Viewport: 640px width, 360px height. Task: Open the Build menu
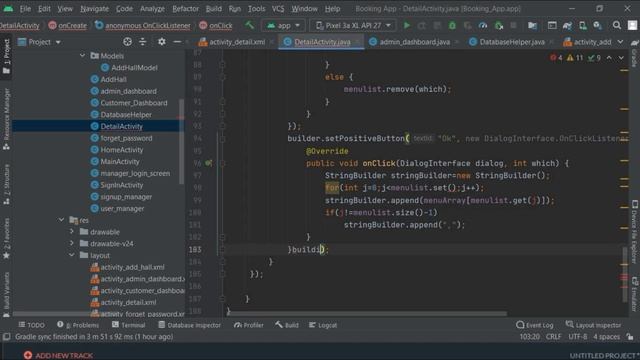click(x=213, y=9)
